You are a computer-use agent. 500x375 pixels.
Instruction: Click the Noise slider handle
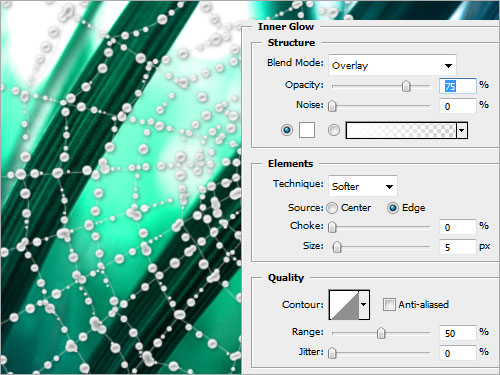(x=332, y=106)
